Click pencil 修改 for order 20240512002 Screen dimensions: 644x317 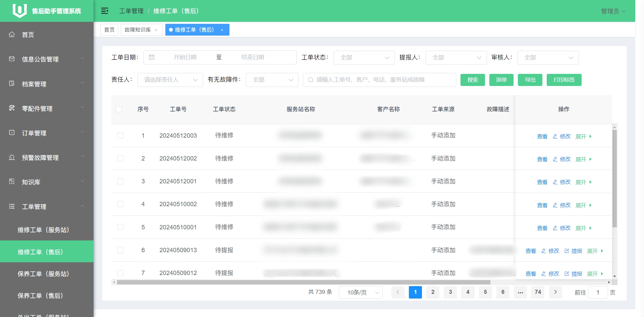click(x=562, y=159)
